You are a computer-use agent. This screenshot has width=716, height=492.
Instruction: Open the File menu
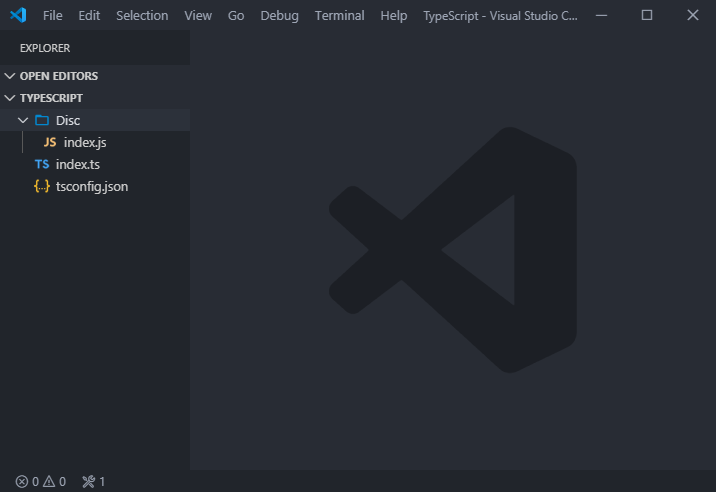pyautogui.click(x=53, y=16)
